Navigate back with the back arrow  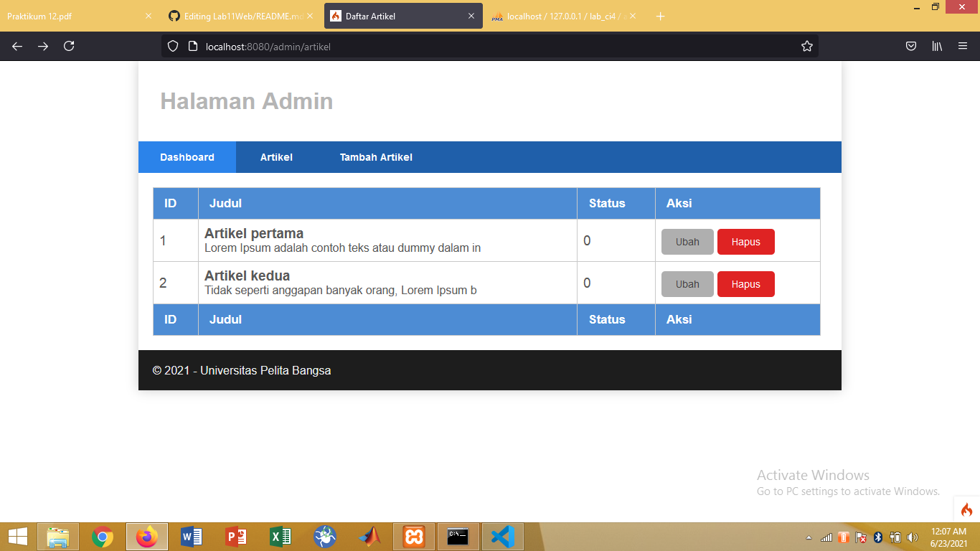coord(17,46)
